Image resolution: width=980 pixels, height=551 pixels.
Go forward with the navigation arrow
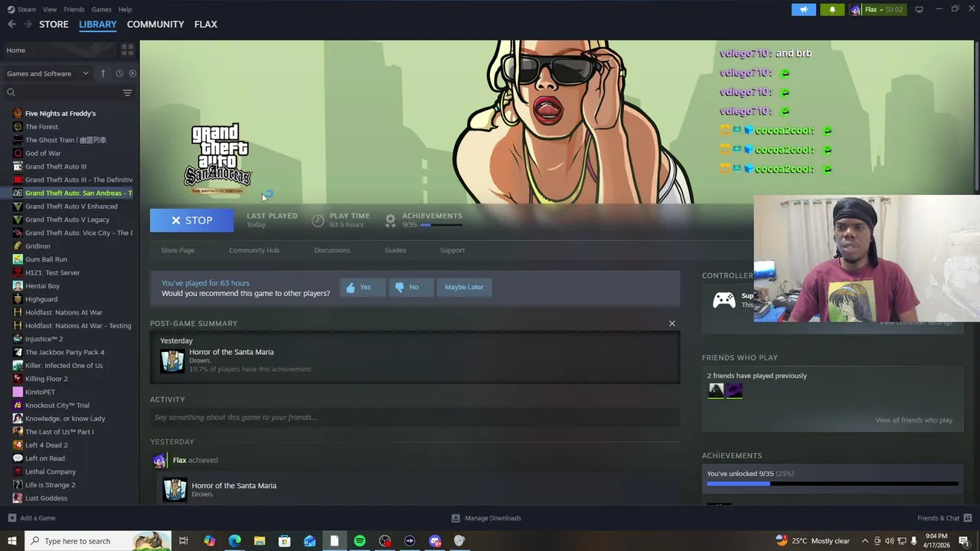(28, 24)
